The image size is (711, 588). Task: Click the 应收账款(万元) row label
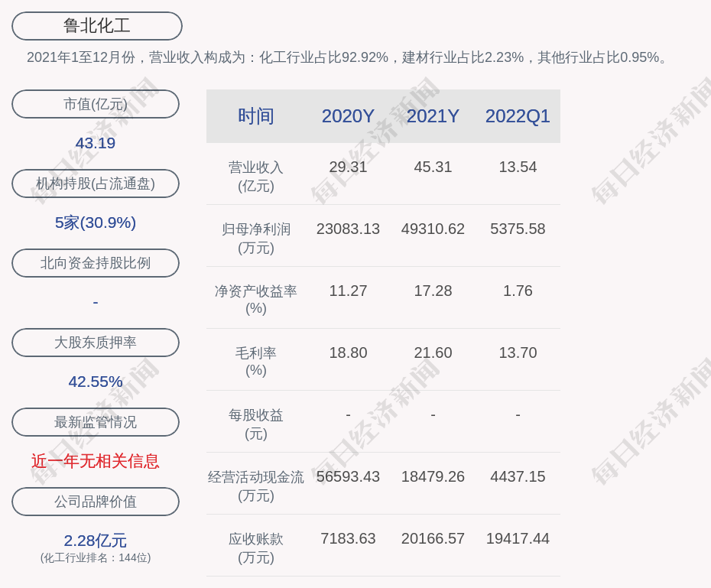[256, 548]
